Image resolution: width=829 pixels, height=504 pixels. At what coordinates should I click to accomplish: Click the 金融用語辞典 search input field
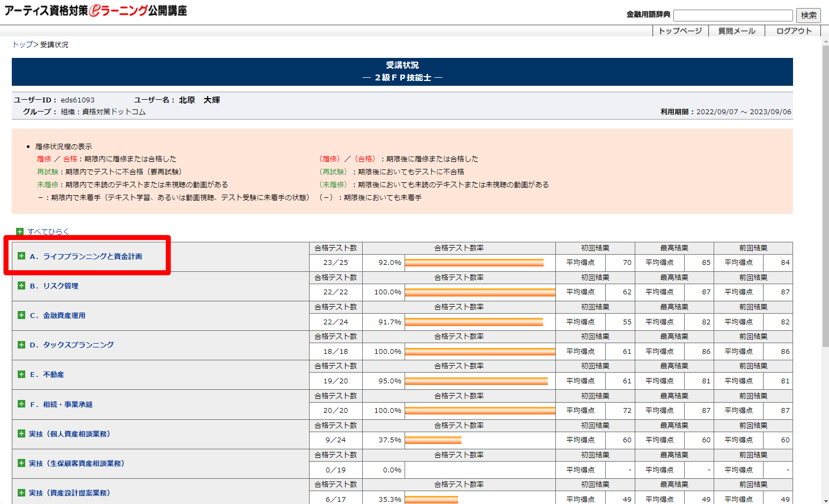tap(733, 16)
